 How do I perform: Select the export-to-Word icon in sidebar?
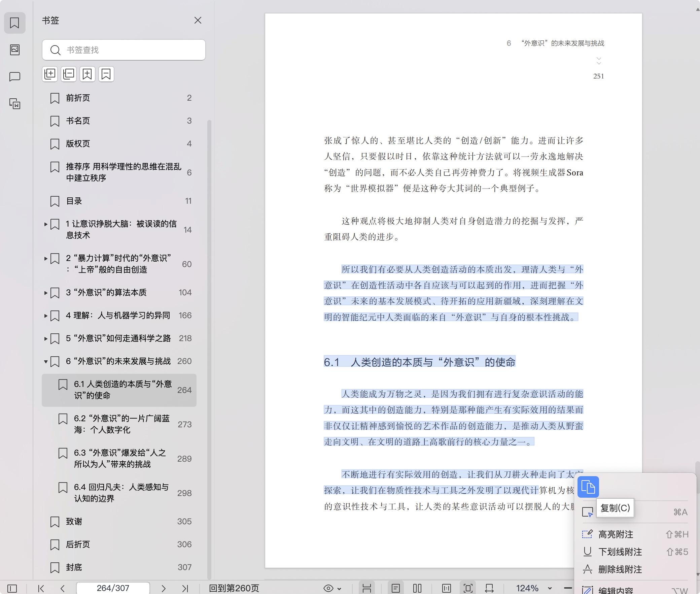click(x=15, y=104)
